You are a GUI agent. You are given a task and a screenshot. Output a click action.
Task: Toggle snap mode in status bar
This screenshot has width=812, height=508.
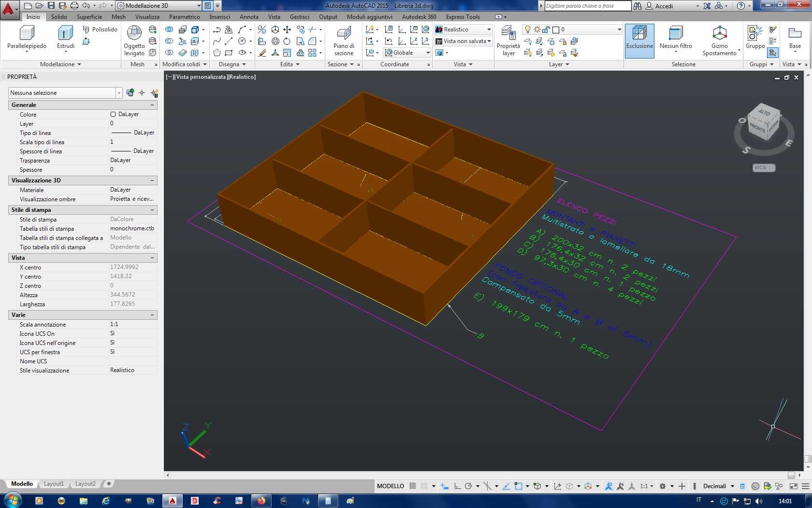(x=424, y=486)
